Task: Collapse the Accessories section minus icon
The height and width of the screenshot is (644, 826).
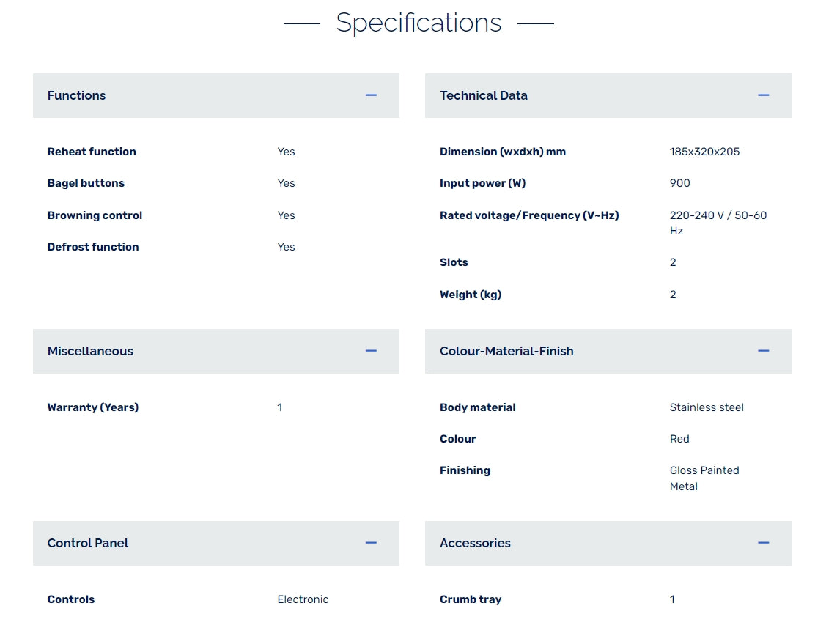Action: 763,543
